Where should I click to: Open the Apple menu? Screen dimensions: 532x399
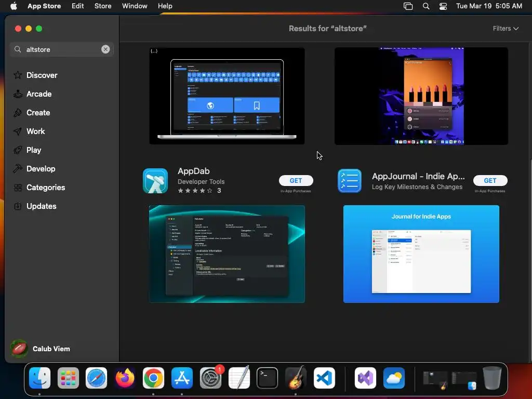pyautogui.click(x=14, y=6)
